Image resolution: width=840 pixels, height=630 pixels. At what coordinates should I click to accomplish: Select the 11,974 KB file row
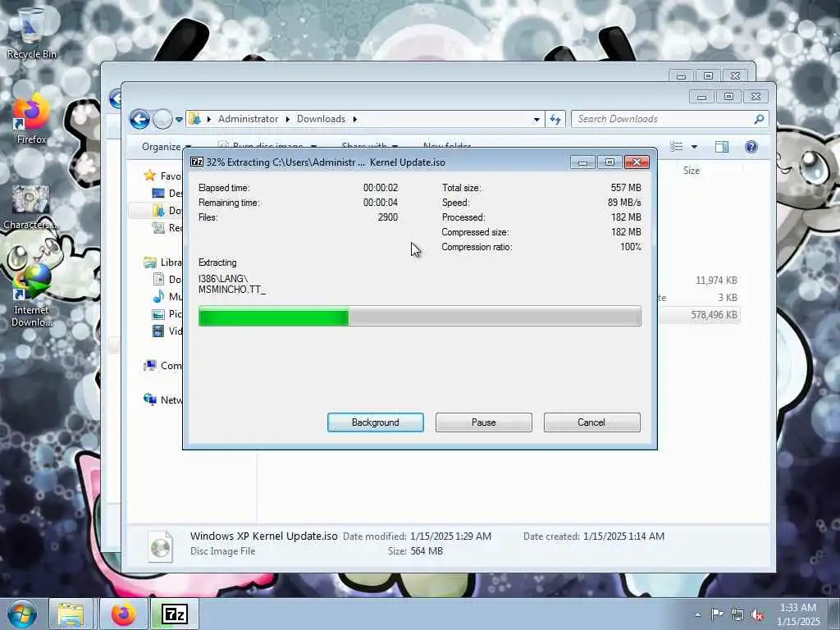point(699,281)
